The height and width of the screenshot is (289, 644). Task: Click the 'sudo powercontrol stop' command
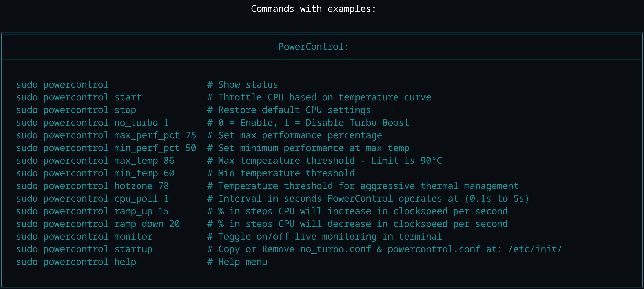pos(76,110)
